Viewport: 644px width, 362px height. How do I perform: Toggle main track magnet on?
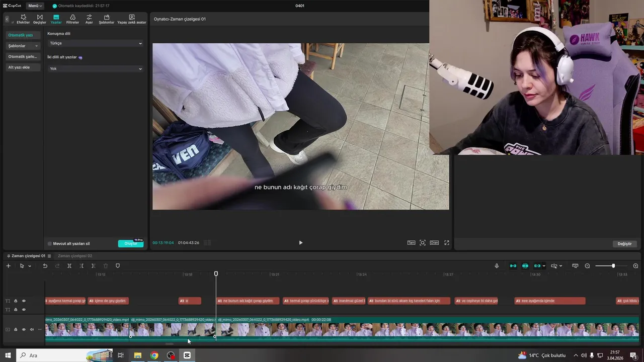coord(513,266)
